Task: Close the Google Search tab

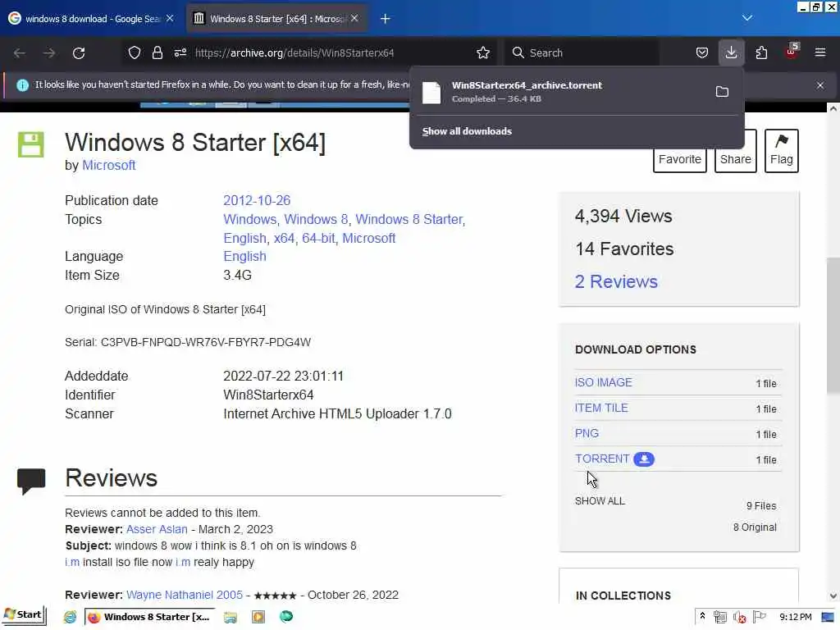Action: (170, 18)
